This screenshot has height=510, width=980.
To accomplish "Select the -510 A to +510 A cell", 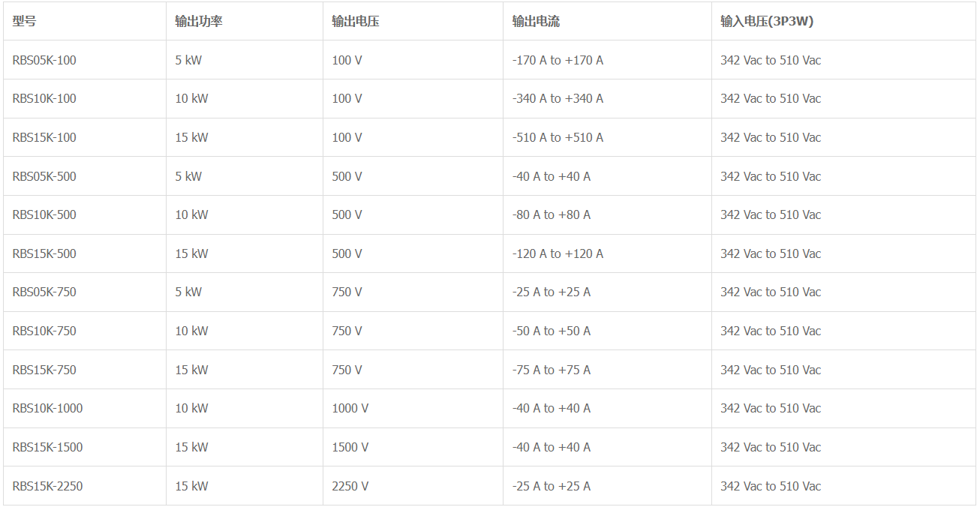I will 558,137.
